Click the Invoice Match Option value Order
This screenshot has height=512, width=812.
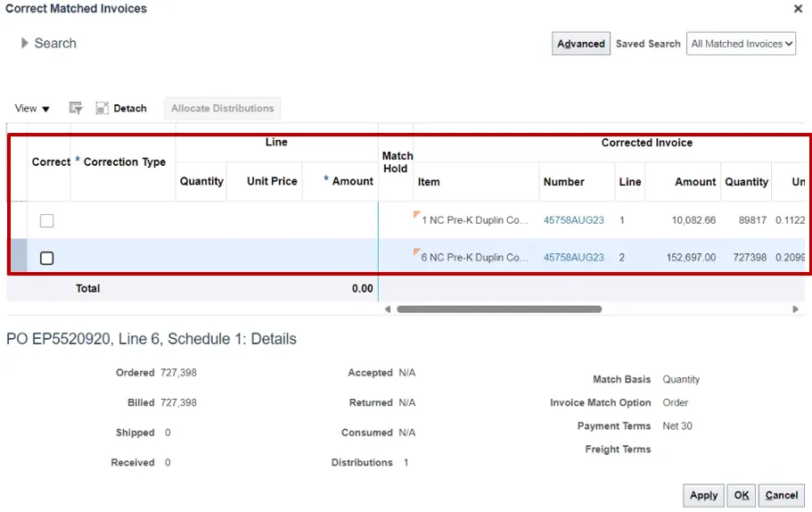click(676, 402)
